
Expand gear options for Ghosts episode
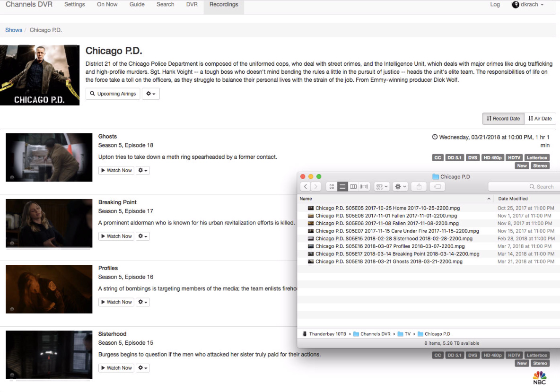click(x=142, y=170)
